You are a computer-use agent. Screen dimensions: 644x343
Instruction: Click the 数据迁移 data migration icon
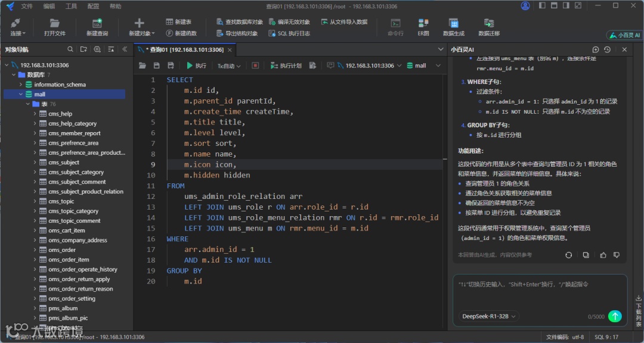(x=488, y=26)
